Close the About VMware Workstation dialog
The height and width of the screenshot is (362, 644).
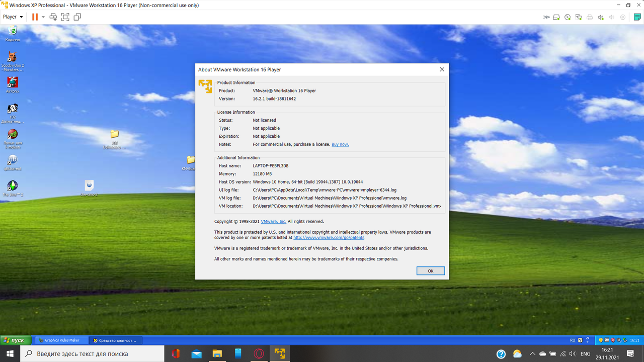click(442, 70)
